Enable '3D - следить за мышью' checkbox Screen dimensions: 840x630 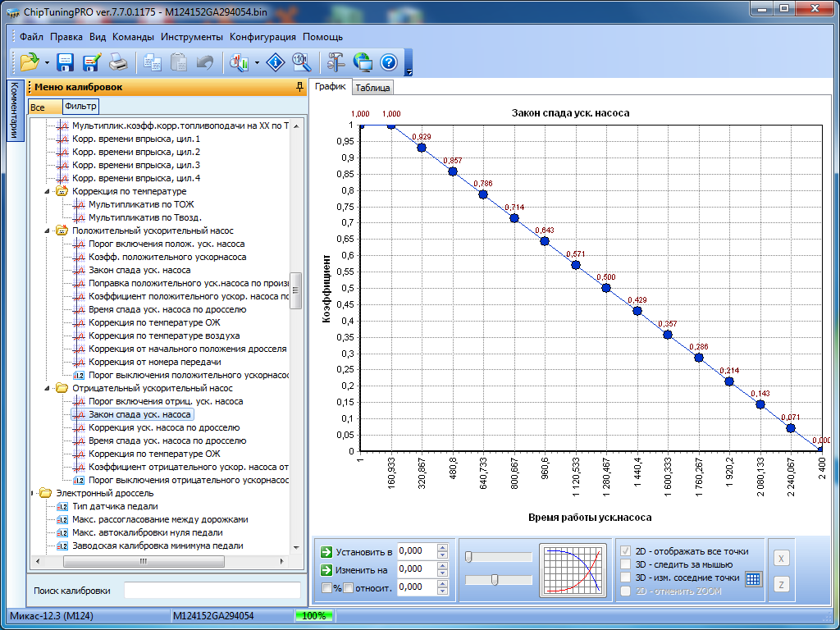(x=627, y=564)
